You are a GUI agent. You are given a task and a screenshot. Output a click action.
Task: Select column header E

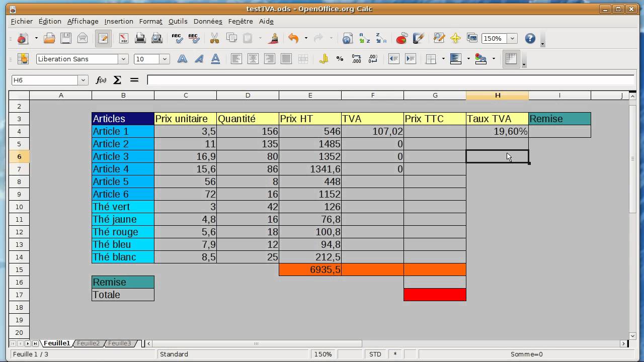[310, 96]
